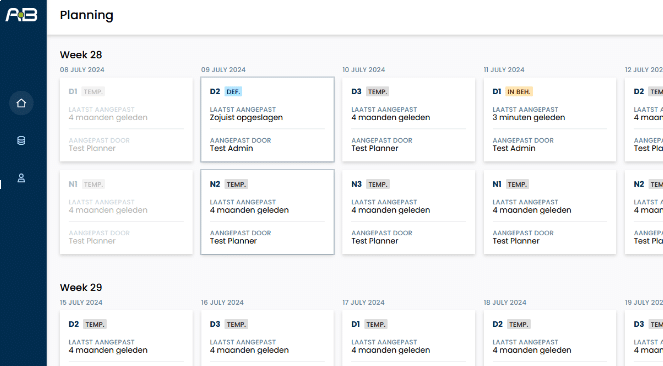Click the IN BEH. status badge on D1
This screenshot has height=366, width=663.
point(519,92)
